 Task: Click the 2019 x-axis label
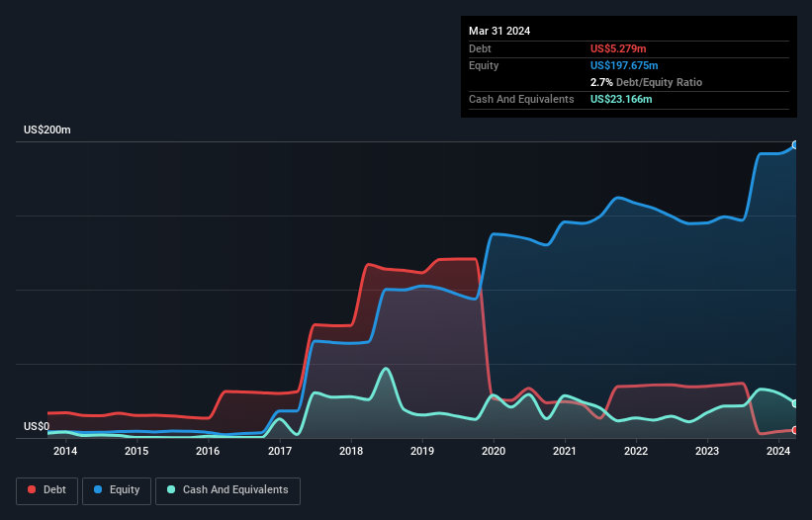pos(422,451)
